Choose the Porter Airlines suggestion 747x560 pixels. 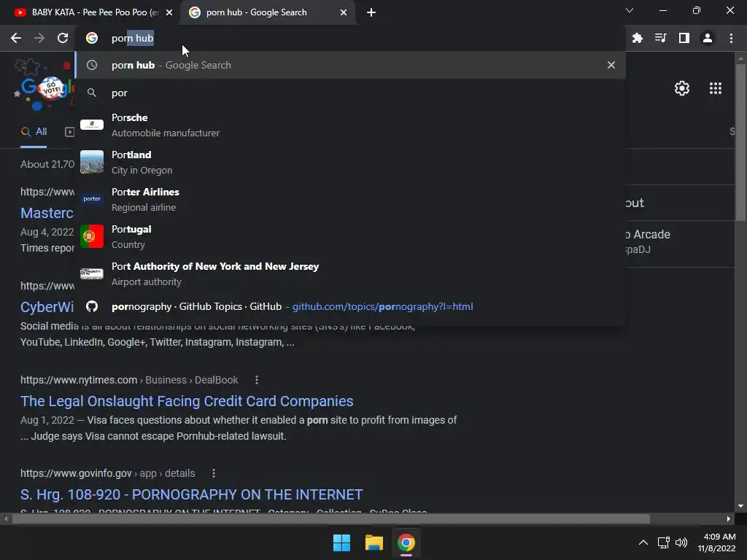pyautogui.click(x=349, y=199)
